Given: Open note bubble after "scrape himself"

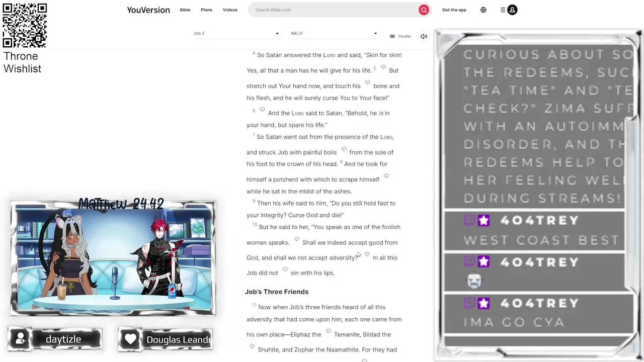Looking at the screenshot, I should point(386,176).
